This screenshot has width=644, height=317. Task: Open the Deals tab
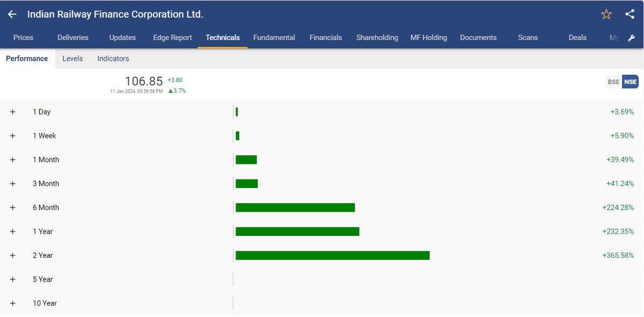[x=577, y=38]
